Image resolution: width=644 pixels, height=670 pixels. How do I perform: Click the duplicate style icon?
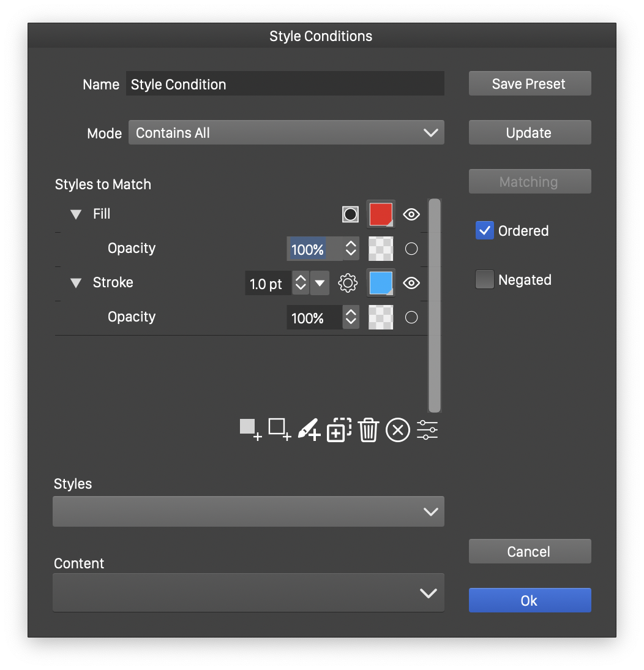pos(339,430)
